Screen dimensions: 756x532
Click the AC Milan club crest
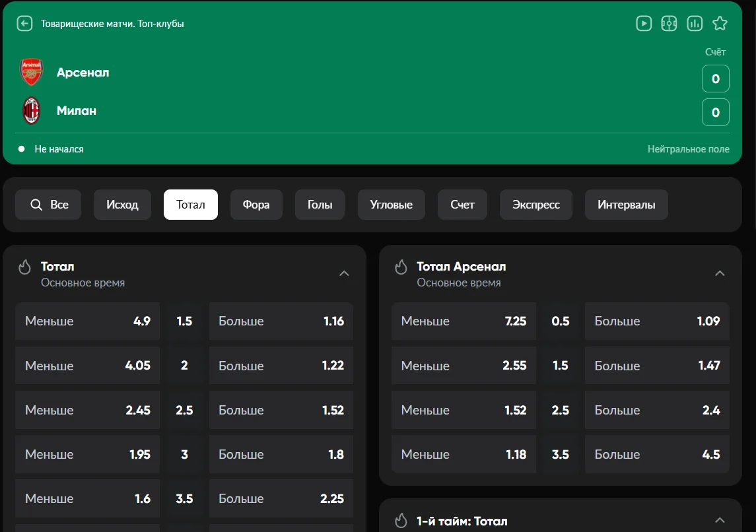(31, 110)
